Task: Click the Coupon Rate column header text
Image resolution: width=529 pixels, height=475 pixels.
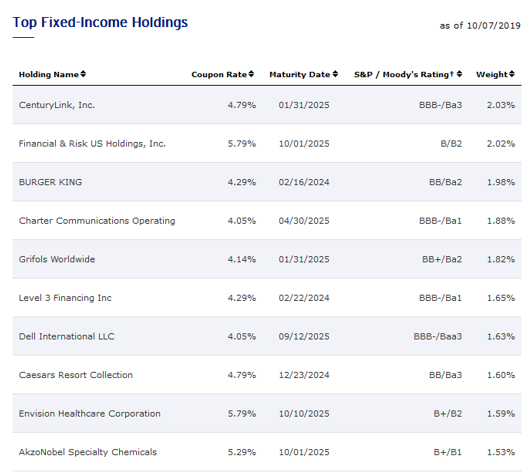Action: click(x=219, y=75)
